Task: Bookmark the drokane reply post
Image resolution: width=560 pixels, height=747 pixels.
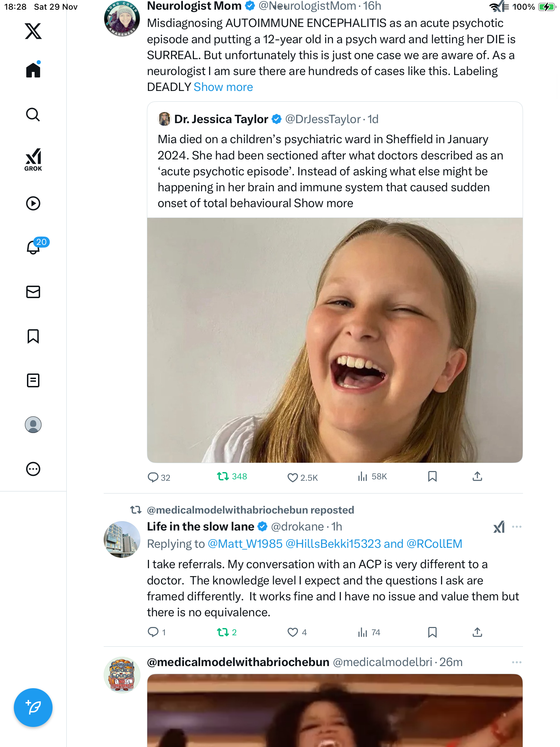Action: point(432,632)
